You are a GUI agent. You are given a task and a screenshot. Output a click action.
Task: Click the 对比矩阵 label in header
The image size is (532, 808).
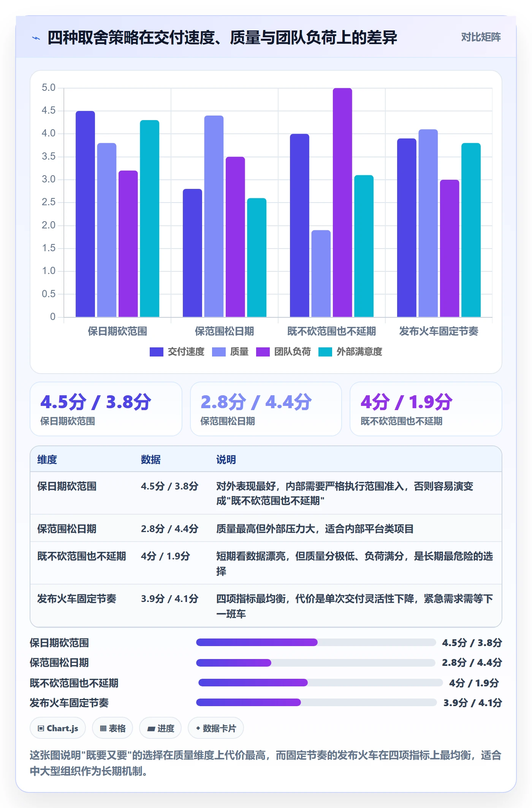481,37
